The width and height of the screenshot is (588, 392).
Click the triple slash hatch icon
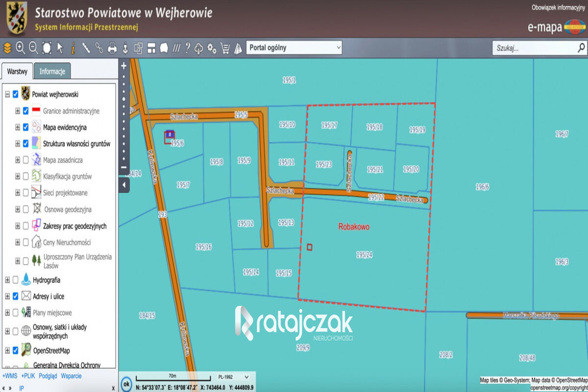176,48
